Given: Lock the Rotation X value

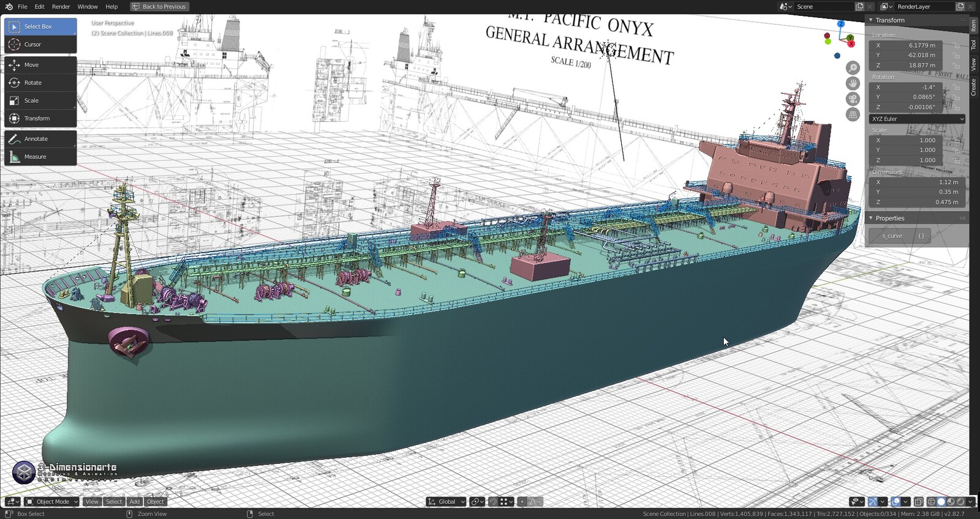Looking at the screenshot, I should point(957,87).
